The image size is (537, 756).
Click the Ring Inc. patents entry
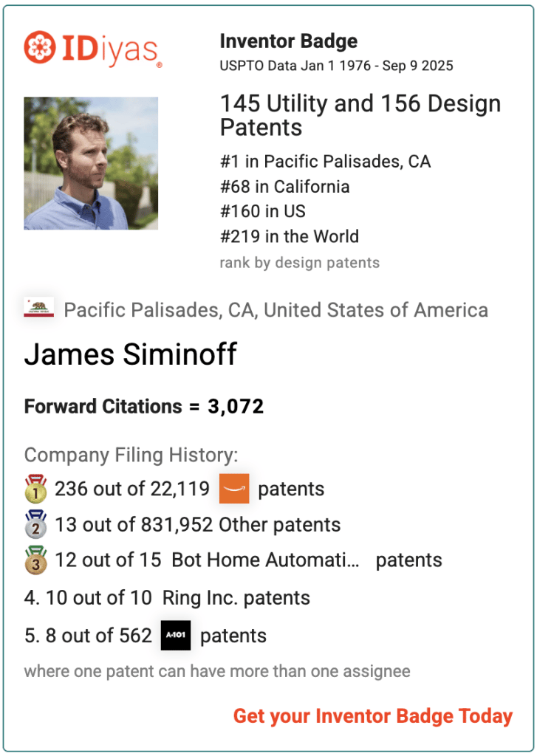pyautogui.click(x=236, y=598)
